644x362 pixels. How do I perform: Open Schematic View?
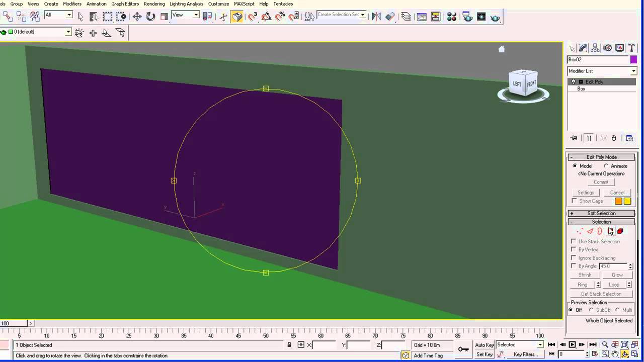click(x=436, y=17)
